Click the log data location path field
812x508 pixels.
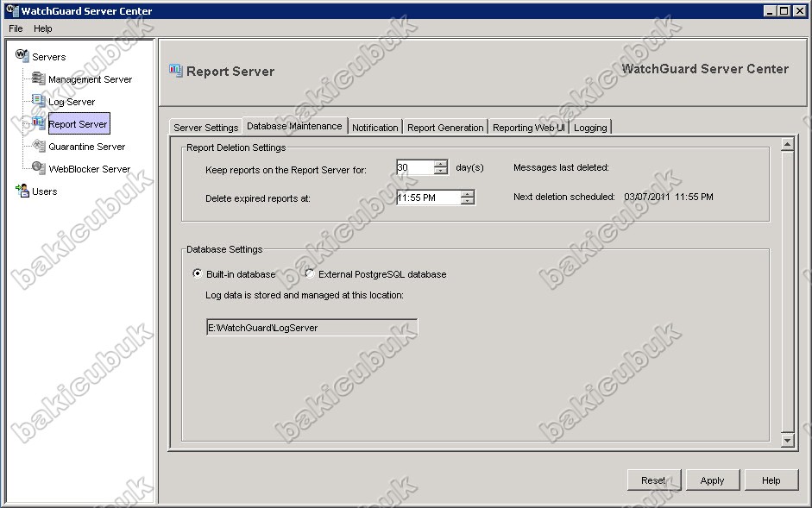pyautogui.click(x=312, y=327)
